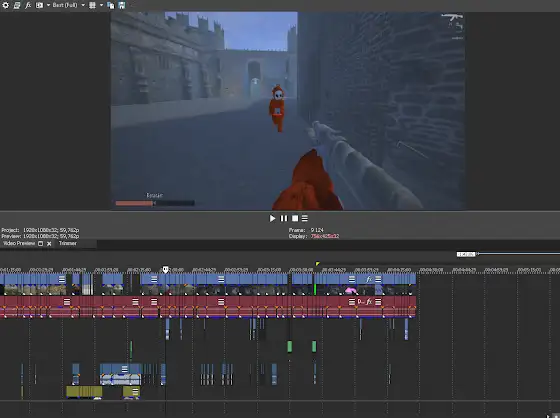Click the loop region bar at top right
The width and height of the screenshot is (560, 418).
519,254
